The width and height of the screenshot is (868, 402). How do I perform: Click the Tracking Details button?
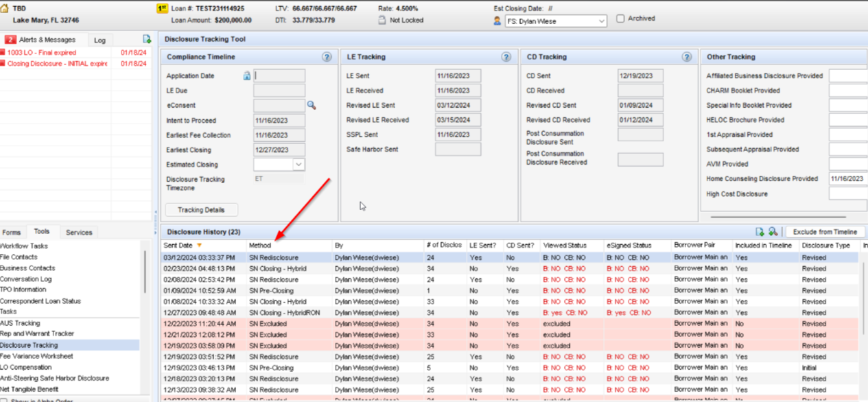(x=201, y=210)
